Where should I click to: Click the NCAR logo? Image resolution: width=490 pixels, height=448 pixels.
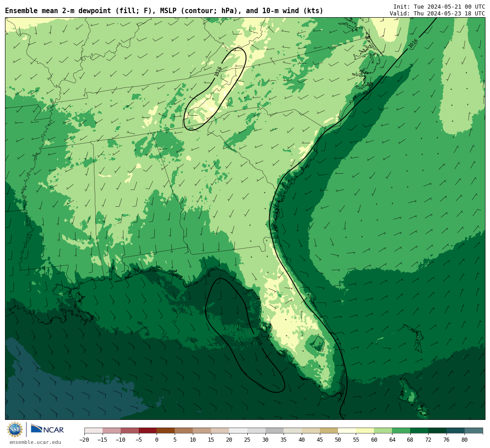pyautogui.click(x=47, y=429)
